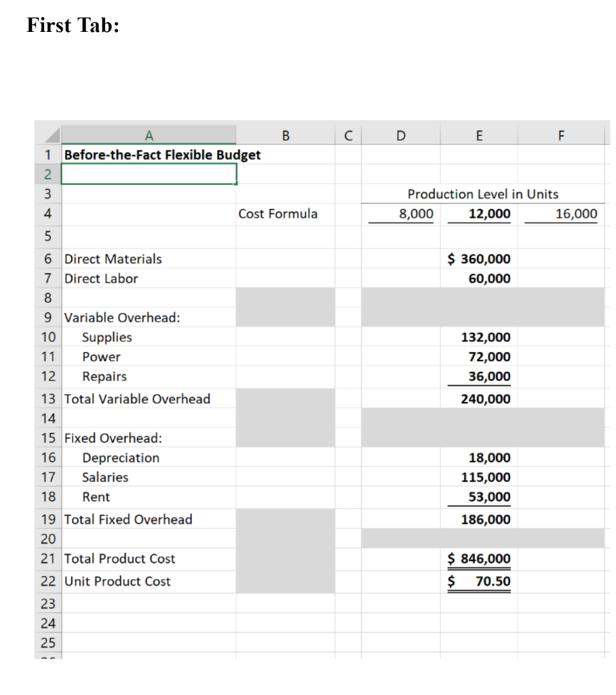Select the column E header

click(x=479, y=135)
